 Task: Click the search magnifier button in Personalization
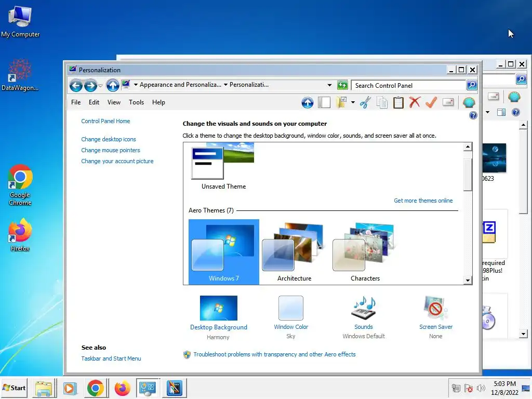pos(472,85)
